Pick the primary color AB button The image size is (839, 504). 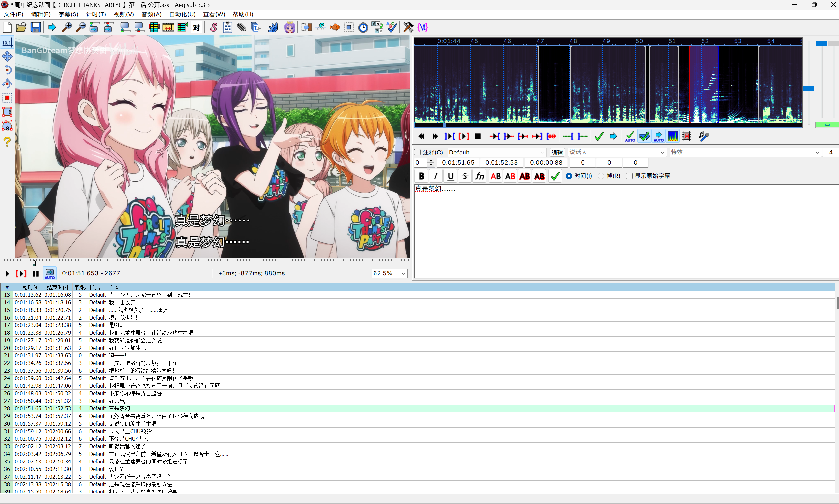495,176
